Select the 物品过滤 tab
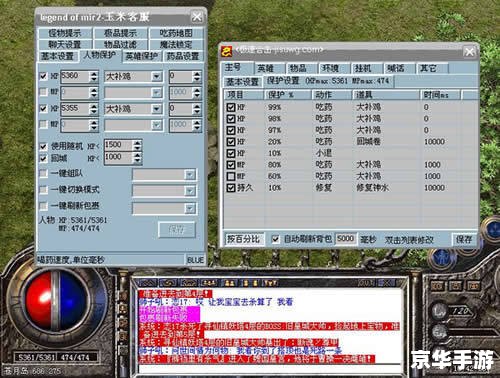The width and height of the screenshot is (500, 378). pyautogui.click(x=120, y=44)
